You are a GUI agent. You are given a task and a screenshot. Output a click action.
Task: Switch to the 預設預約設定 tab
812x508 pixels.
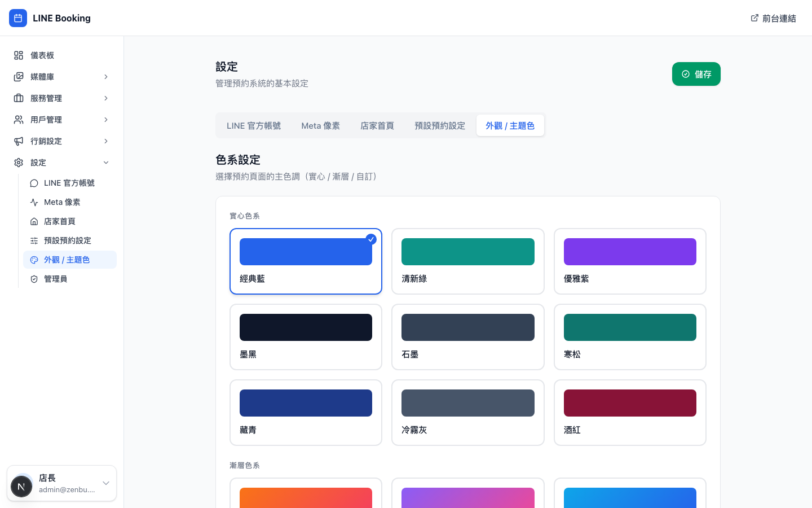(440, 125)
